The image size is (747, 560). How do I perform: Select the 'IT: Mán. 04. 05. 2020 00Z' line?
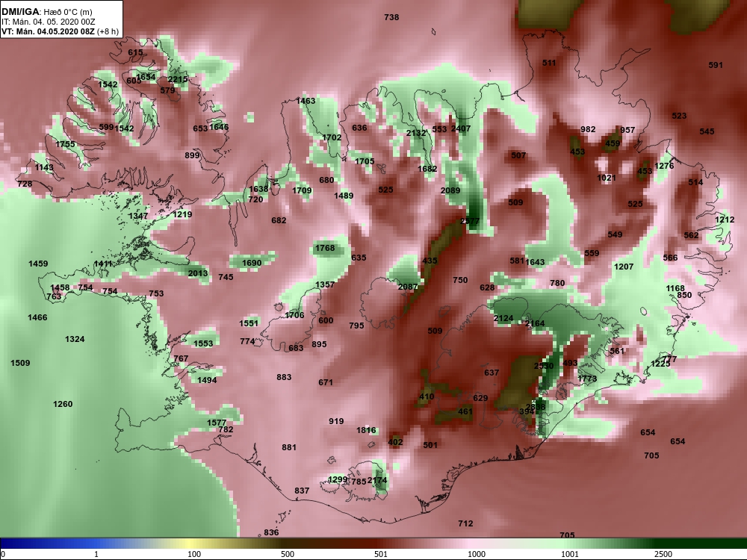(x=48, y=22)
